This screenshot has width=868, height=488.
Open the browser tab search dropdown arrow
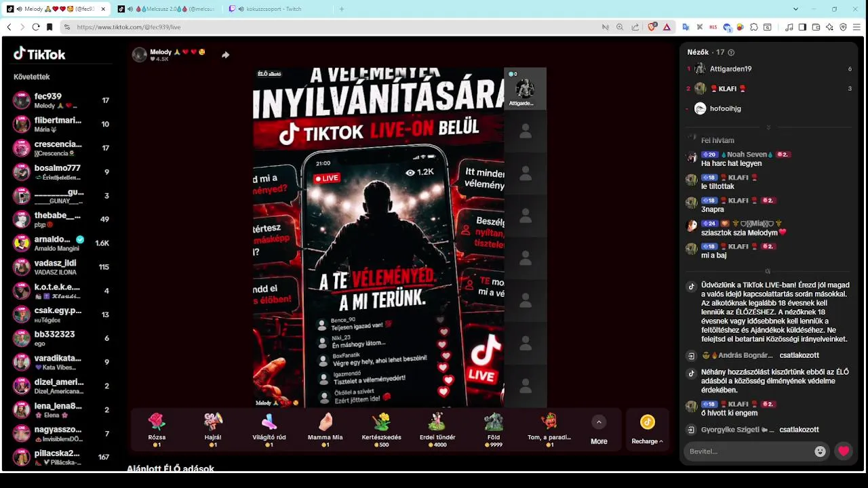click(795, 9)
